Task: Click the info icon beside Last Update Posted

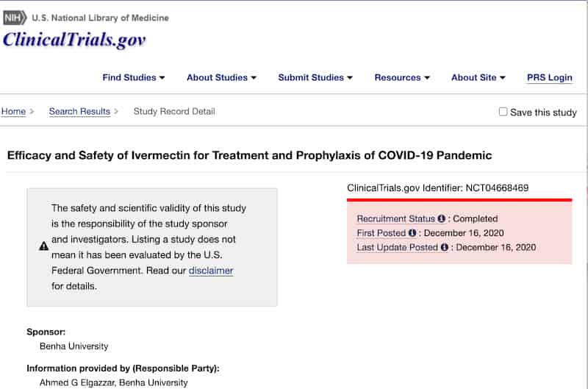Action: (x=445, y=247)
